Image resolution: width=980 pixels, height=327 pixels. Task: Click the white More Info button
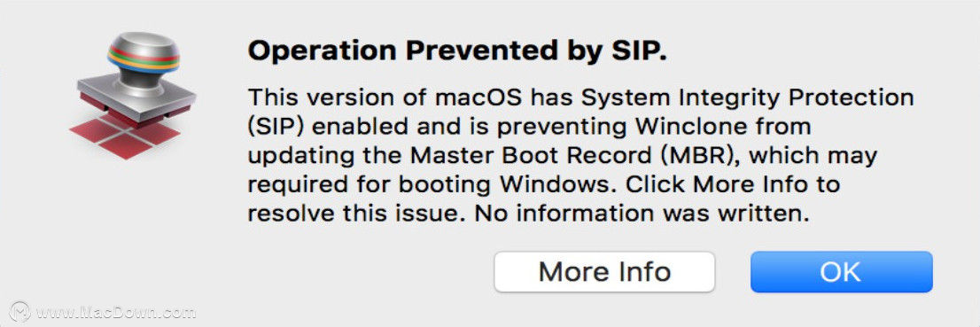(604, 272)
